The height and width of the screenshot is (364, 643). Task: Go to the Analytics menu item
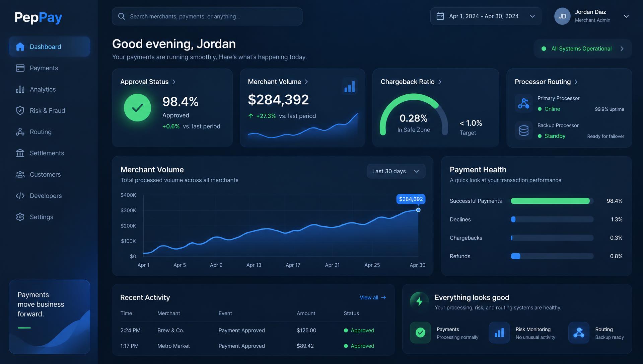[x=49, y=89]
